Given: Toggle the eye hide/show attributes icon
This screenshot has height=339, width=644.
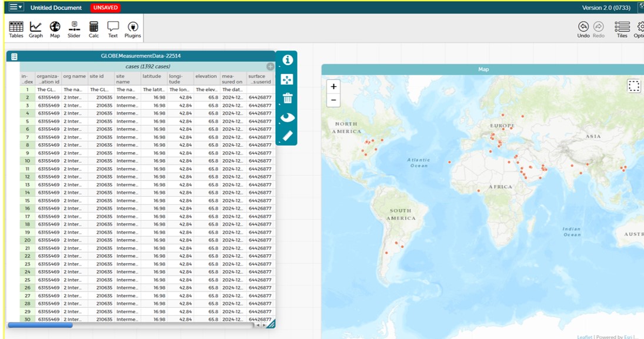Looking at the screenshot, I should click(288, 117).
